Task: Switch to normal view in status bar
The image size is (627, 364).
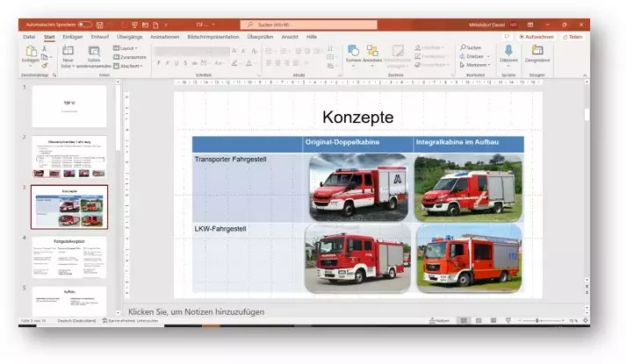Action: [464, 321]
